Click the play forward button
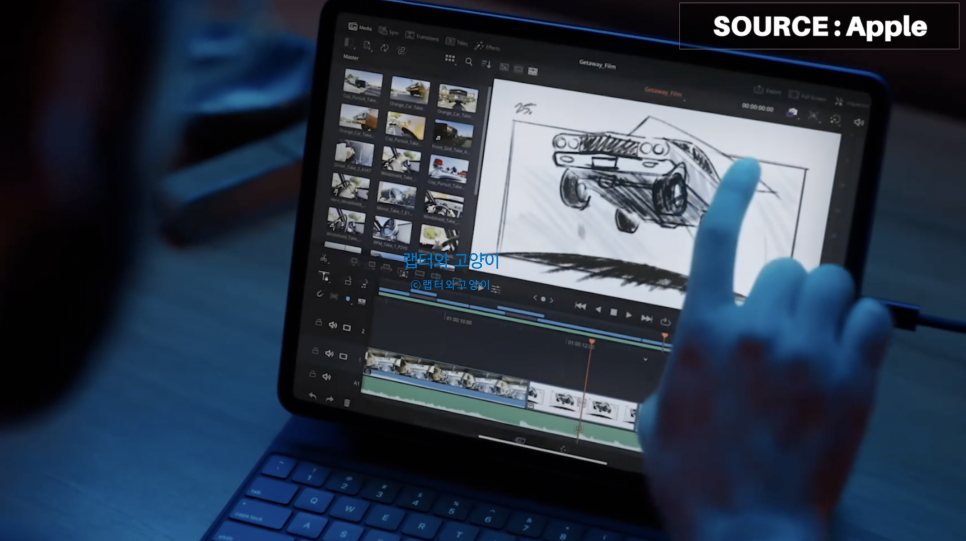This screenshot has width=966, height=541. click(x=629, y=315)
